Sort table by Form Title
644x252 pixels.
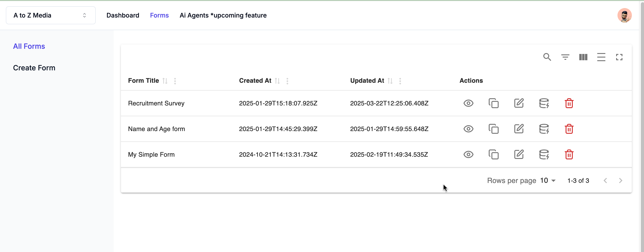tap(165, 81)
